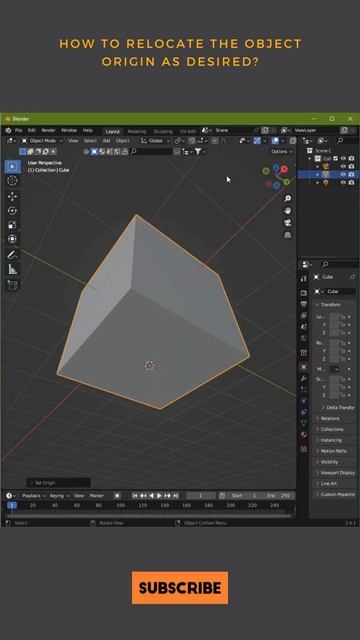The width and height of the screenshot is (360, 640).
Task: Expand the Set Origin operator panel
Action: point(58,483)
